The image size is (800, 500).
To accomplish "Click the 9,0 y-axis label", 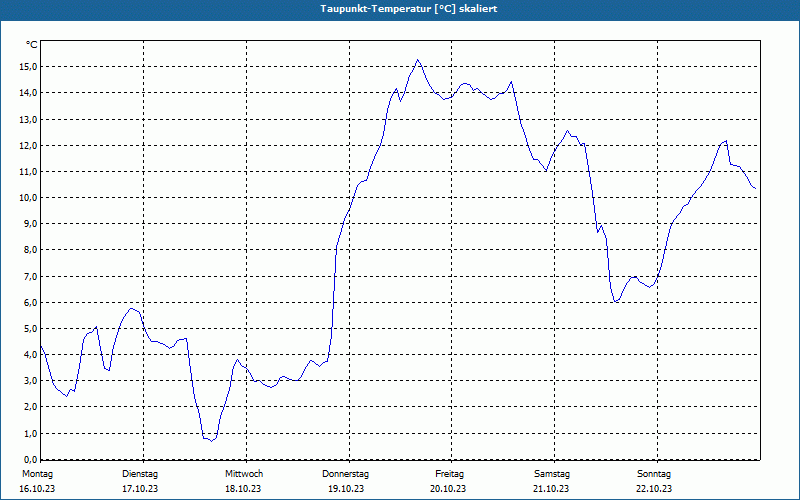I will (30, 224).
